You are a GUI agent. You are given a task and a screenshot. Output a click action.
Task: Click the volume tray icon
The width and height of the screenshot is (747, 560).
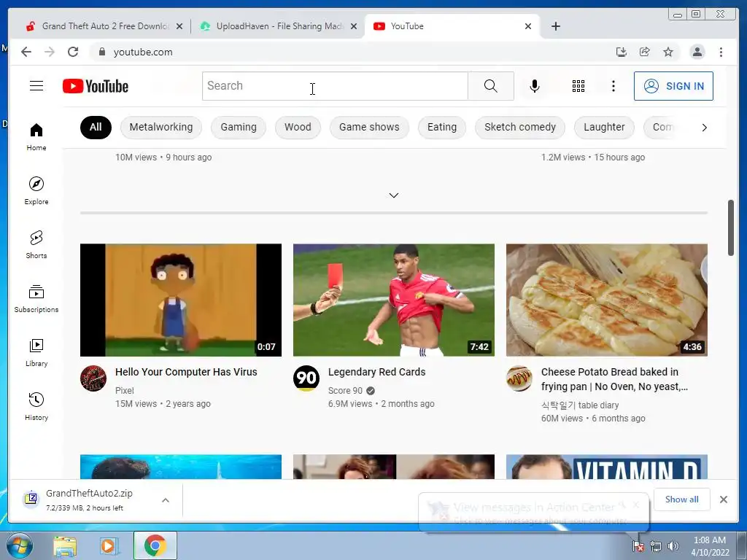point(673,546)
